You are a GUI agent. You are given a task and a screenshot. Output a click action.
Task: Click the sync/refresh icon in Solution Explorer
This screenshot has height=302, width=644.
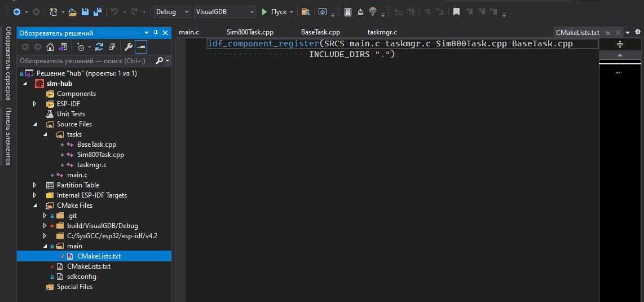pyautogui.click(x=99, y=47)
